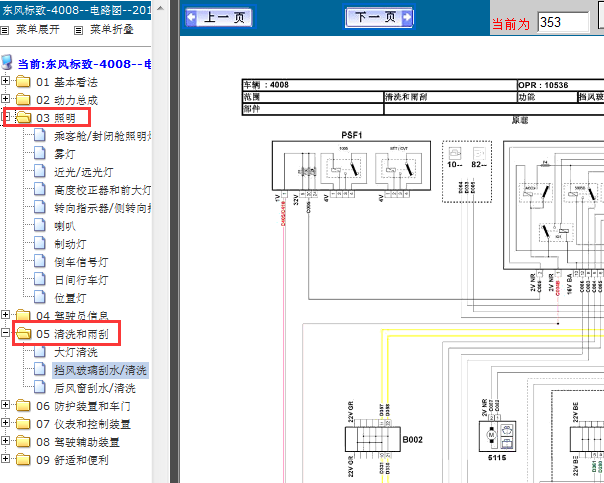The image size is (604, 483).
Task: Expand the 02 动力总成 folder
Action: [5, 99]
